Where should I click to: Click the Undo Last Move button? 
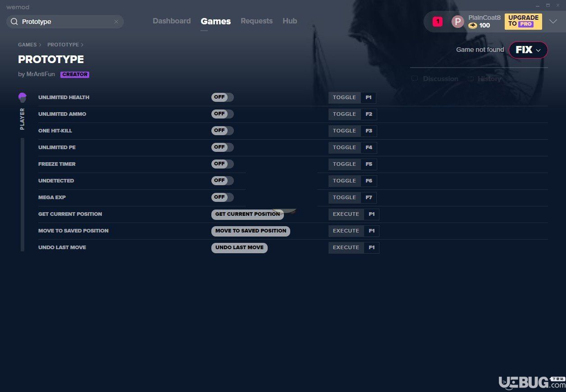[239, 248]
